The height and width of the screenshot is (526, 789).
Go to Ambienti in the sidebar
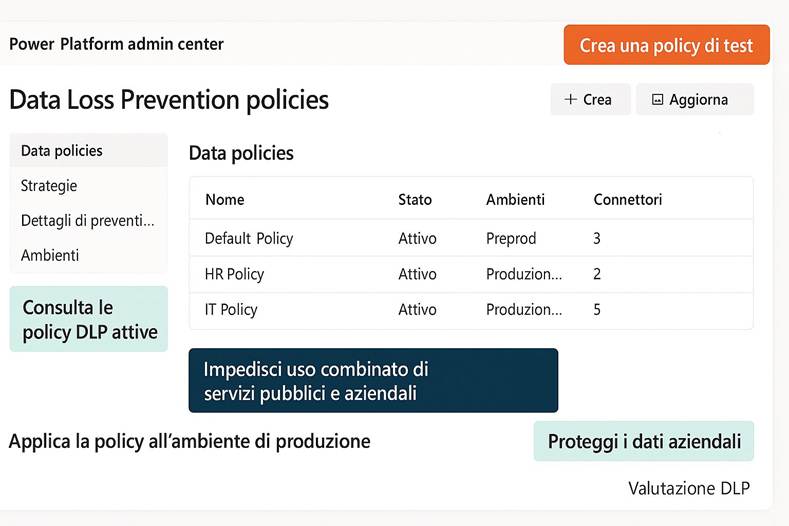(50, 256)
